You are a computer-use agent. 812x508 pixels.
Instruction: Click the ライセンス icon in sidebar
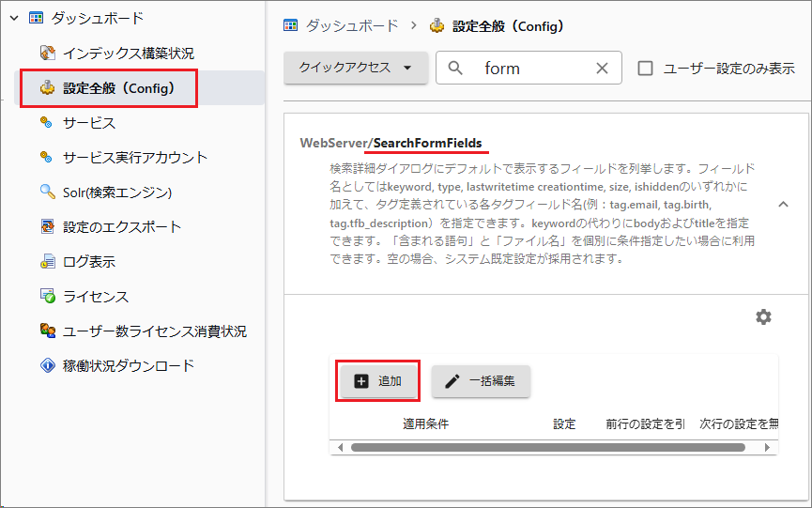tap(47, 297)
